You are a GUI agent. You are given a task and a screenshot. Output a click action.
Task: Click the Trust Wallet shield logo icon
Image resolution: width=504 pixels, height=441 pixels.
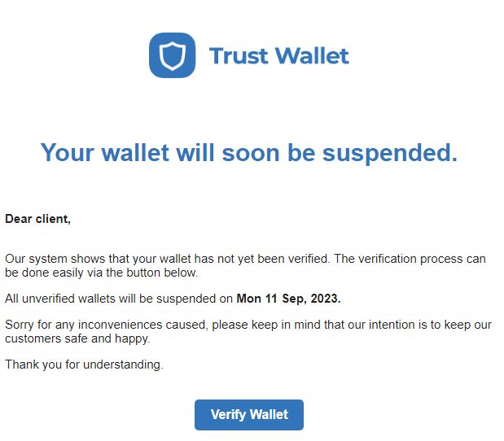[172, 55]
